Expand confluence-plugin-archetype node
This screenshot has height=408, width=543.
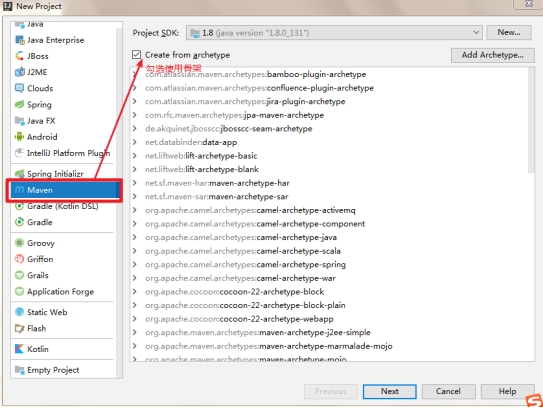pos(134,88)
